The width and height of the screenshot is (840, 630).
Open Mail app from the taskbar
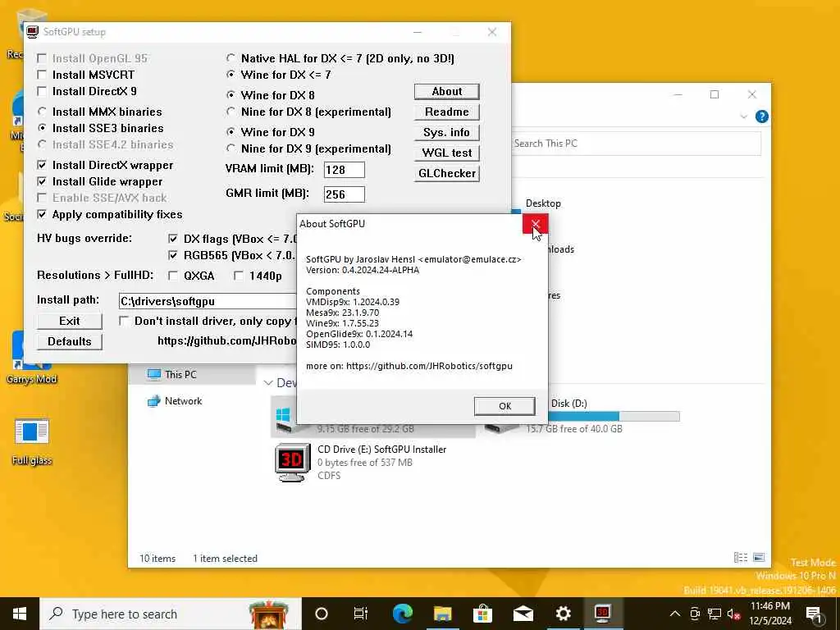(x=523, y=614)
